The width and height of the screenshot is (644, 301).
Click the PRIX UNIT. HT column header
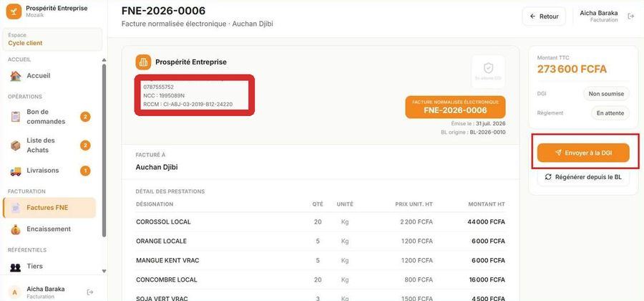[x=414, y=204]
